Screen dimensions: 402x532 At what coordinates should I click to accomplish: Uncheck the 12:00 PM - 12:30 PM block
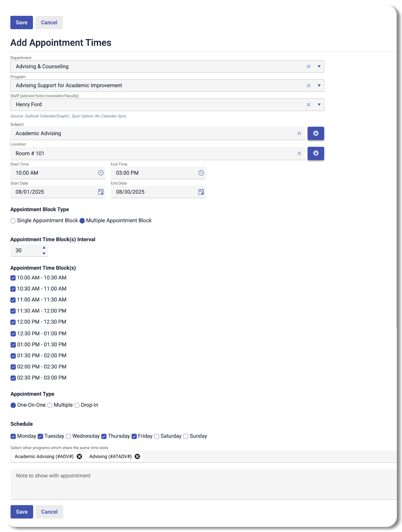pos(13,322)
